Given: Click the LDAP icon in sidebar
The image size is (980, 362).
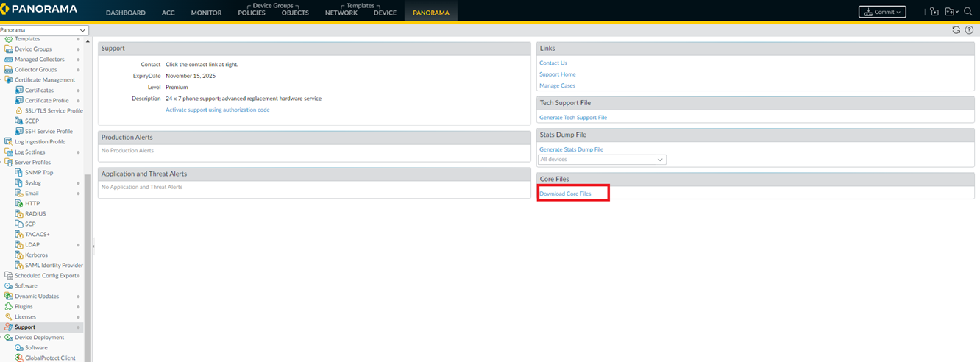Looking at the screenshot, I should click(x=19, y=245).
